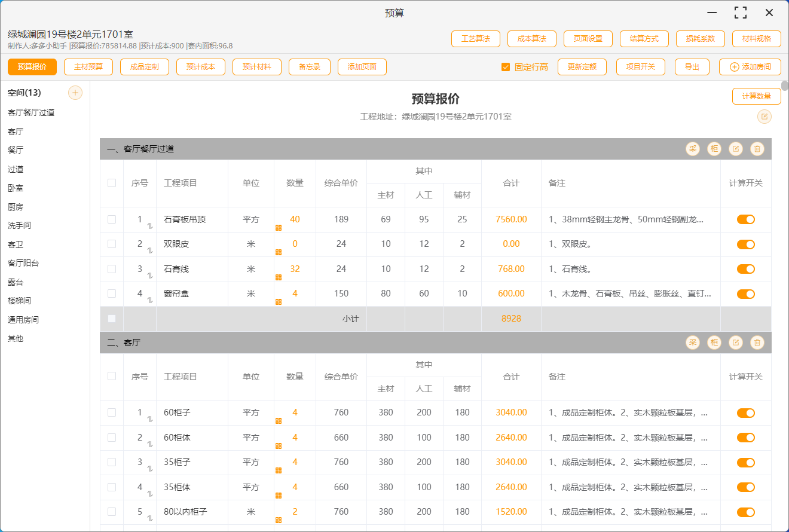Image resolution: width=789 pixels, height=532 pixels.
Task: Switch to the 主材预算 tab
Action: pyautogui.click(x=88, y=67)
